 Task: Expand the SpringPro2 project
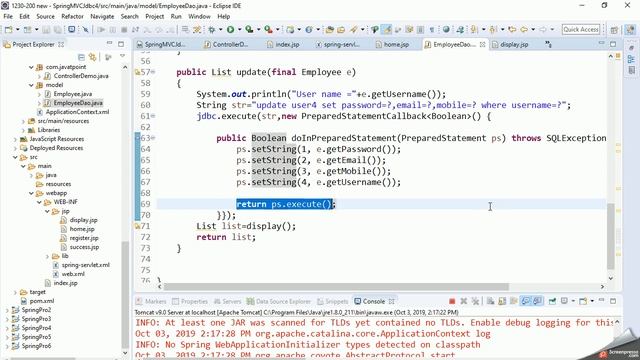(7, 310)
